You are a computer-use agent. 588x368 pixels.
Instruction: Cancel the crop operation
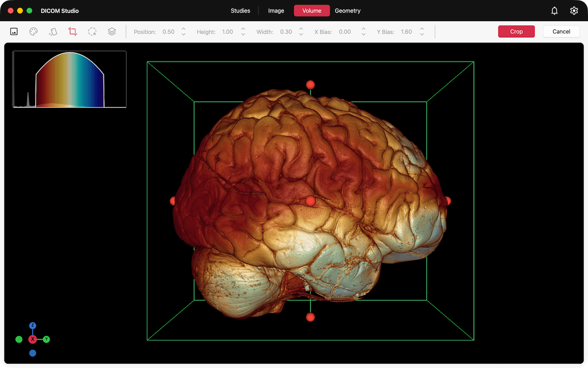(561, 31)
